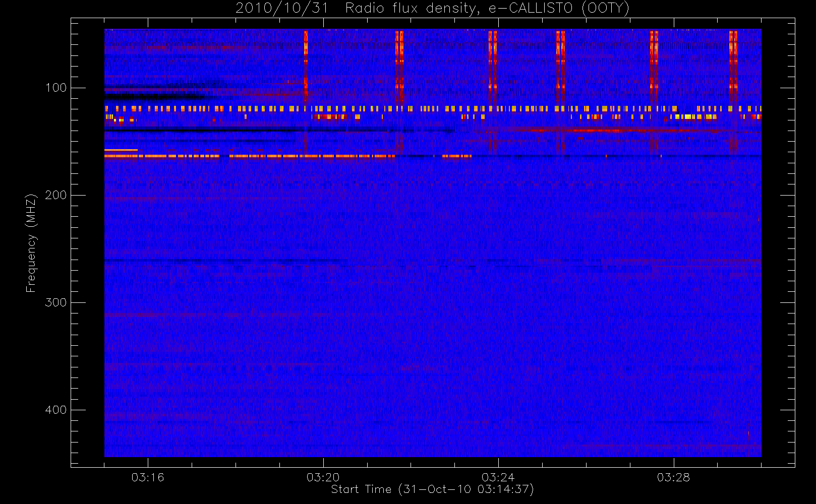
Task: Click the 03:28 time tick label
Action: pyautogui.click(x=673, y=477)
